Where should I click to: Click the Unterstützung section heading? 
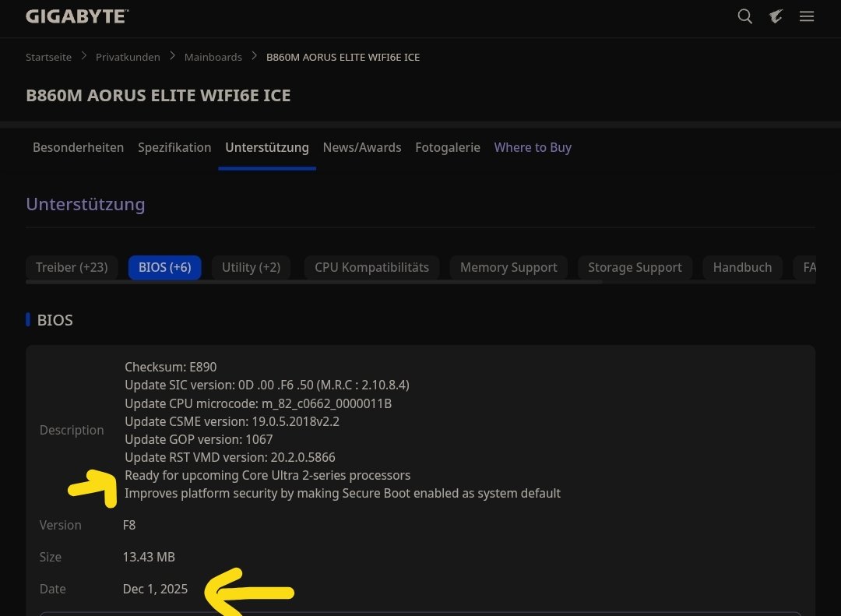tap(86, 204)
